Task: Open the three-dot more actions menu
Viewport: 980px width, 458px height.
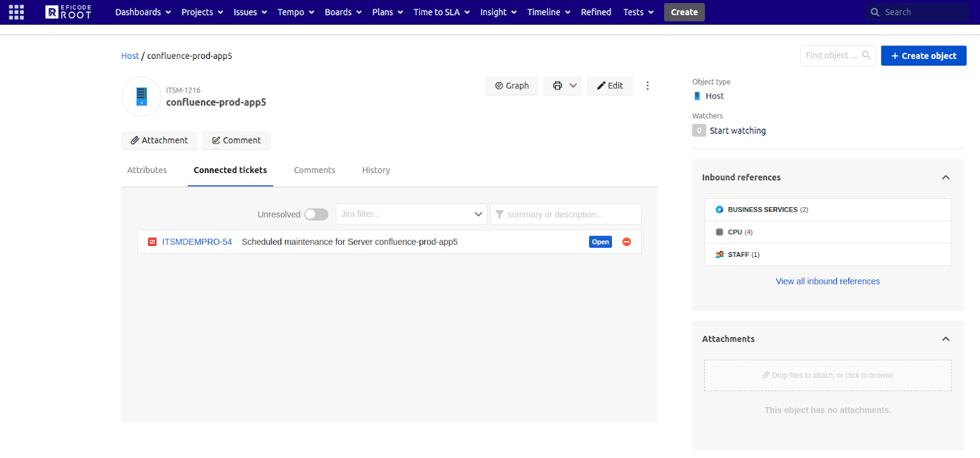Action: click(647, 86)
